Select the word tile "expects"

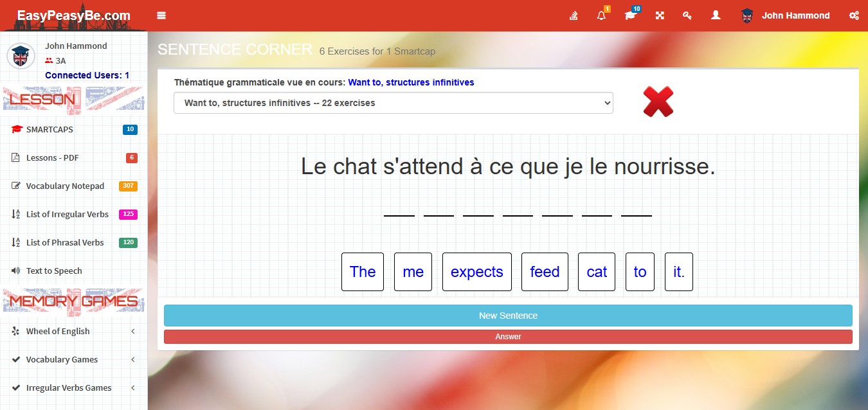coord(476,272)
